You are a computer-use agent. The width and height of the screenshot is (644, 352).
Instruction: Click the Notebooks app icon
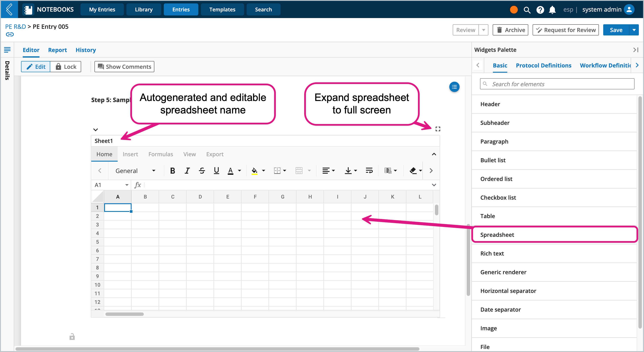tap(28, 9)
